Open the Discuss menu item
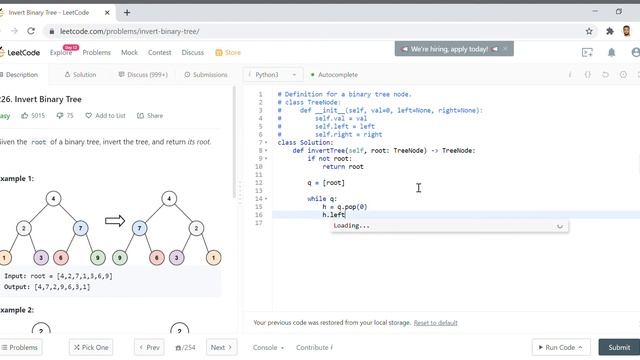The image size is (640, 360). pos(193,53)
